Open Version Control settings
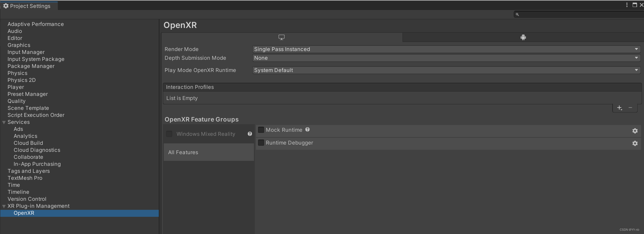 tap(27, 199)
